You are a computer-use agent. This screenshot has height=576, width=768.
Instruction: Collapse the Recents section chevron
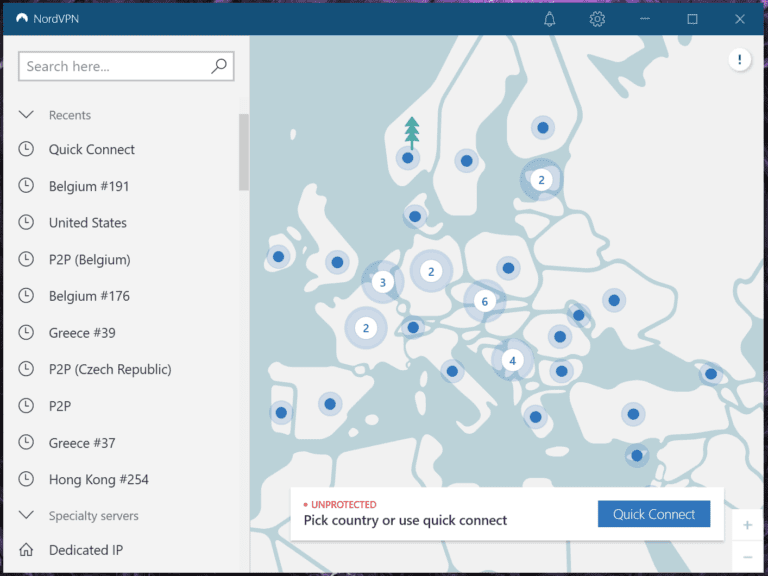27,115
